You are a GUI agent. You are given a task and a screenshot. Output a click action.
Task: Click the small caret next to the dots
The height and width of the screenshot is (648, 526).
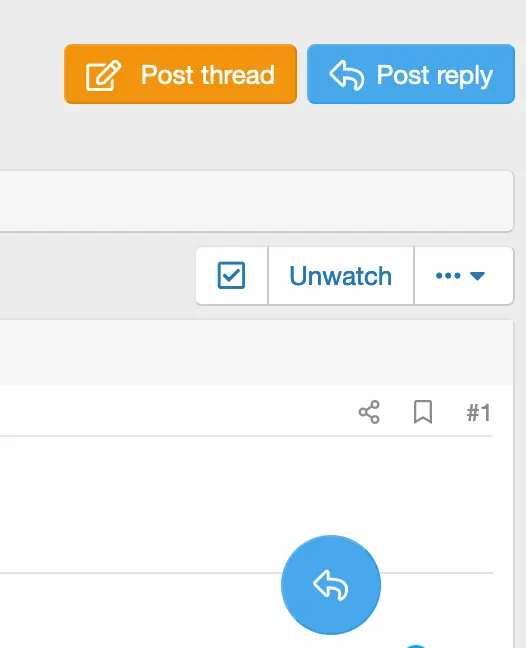(x=477, y=276)
